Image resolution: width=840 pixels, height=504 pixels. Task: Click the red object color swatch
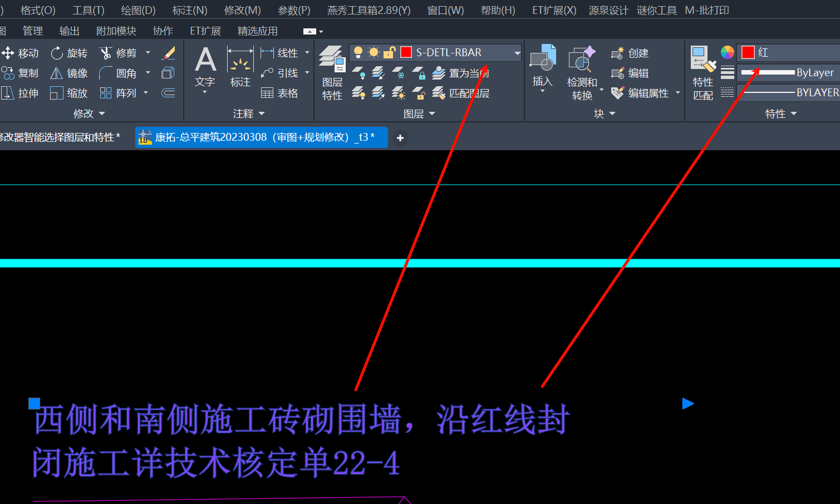(x=748, y=52)
